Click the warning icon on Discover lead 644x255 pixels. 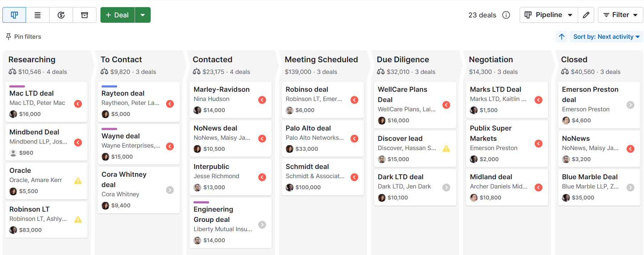click(x=446, y=148)
